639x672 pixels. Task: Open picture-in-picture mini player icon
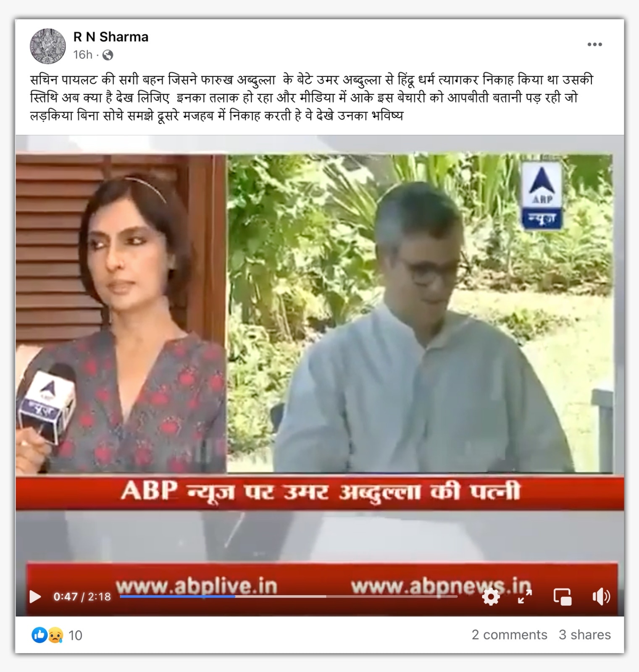click(563, 596)
